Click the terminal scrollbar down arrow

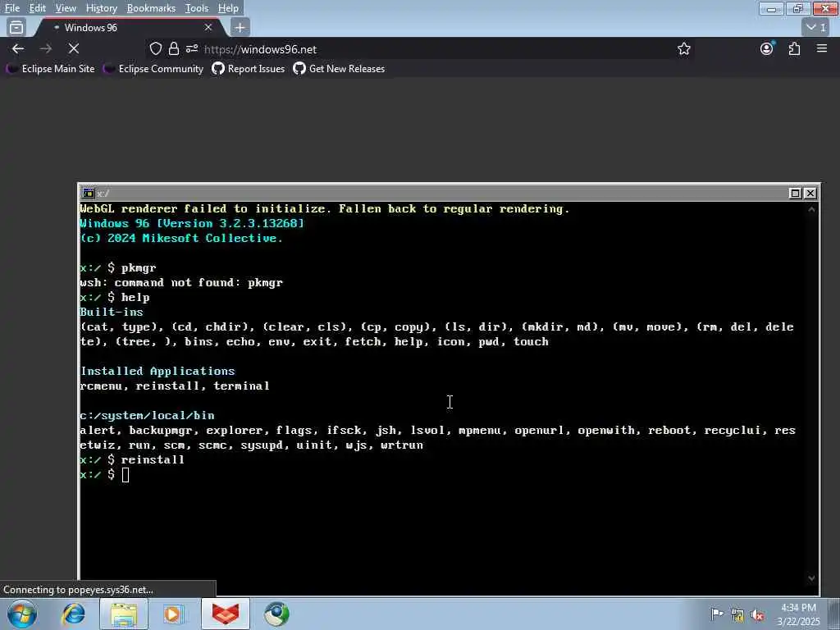tap(811, 578)
